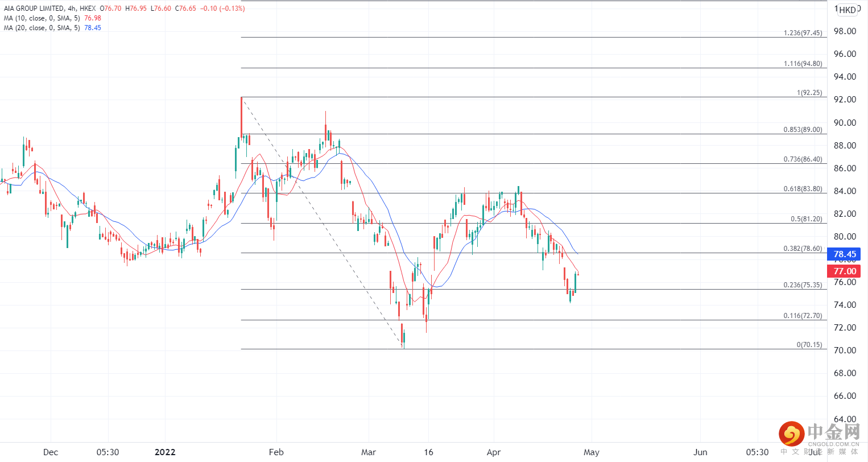
Task: Click the 0.618(83.80) Fibonacci level label
Action: point(803,189)
